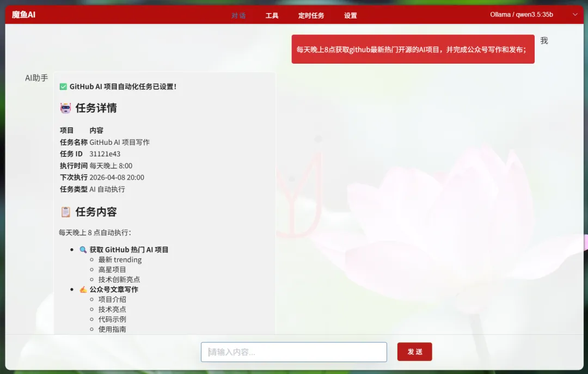Go to the 设置 tab
The image size is (588, 374).
coord(350,15)
